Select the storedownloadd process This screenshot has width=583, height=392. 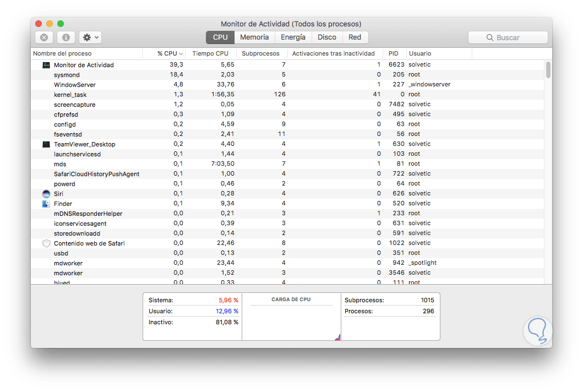click(x=287, y=233)
